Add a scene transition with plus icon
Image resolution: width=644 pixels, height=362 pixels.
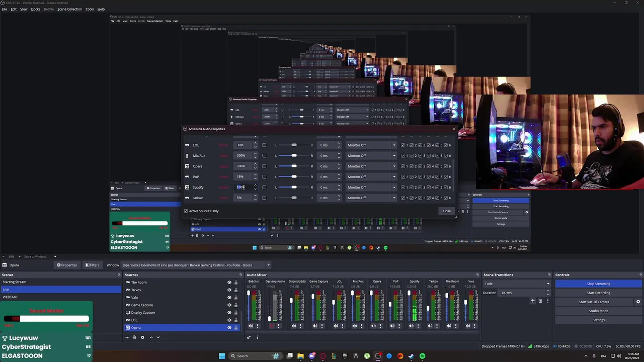click(x=533, y=301)
